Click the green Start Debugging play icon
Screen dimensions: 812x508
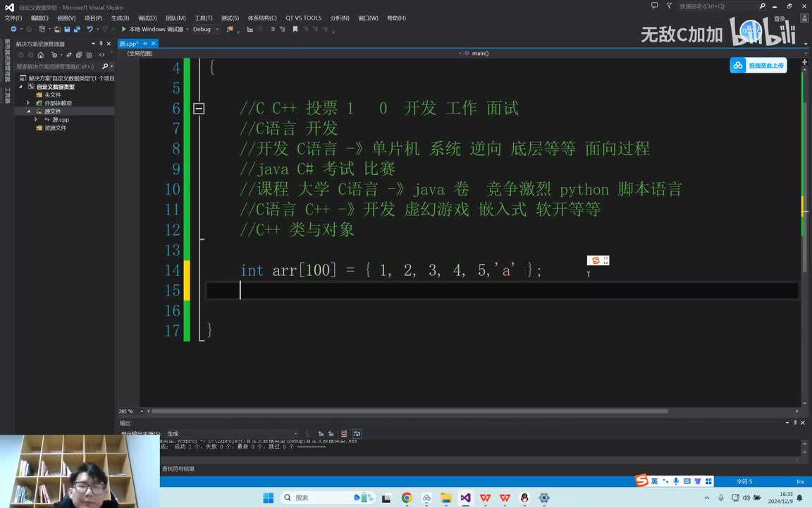coord(124,30)
